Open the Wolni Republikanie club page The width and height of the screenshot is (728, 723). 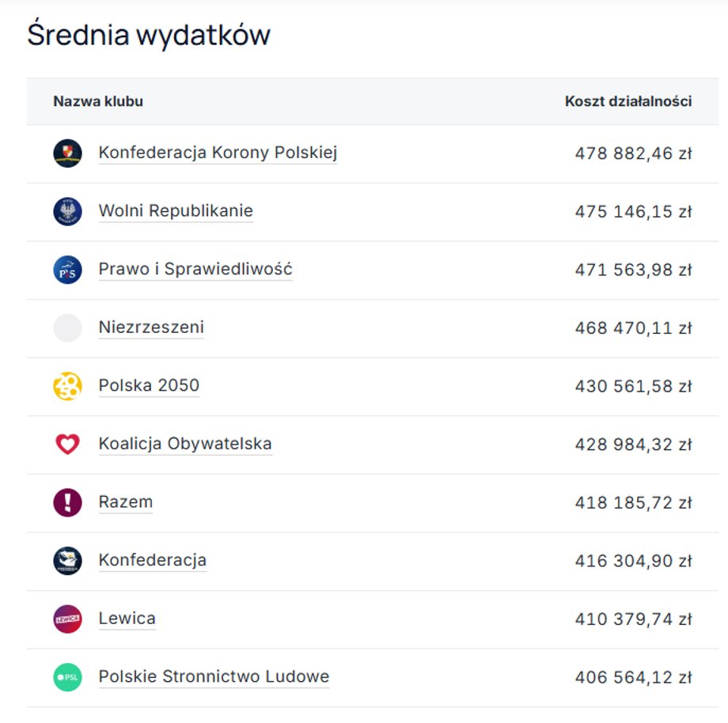click(175, 211)
